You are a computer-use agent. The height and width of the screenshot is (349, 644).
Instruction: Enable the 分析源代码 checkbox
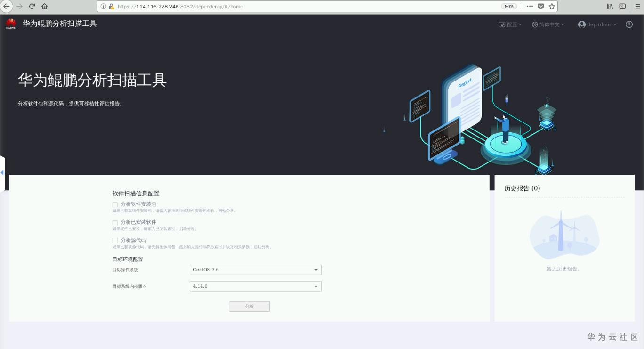coord(115,240)
